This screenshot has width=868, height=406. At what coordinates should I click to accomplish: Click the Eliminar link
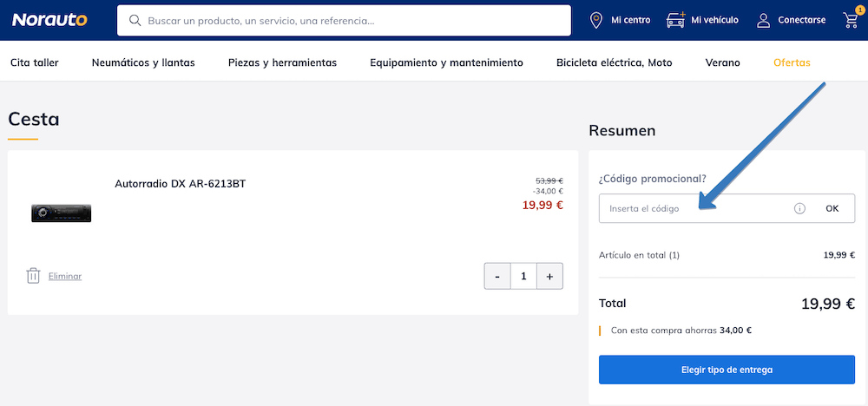[65, 276]
